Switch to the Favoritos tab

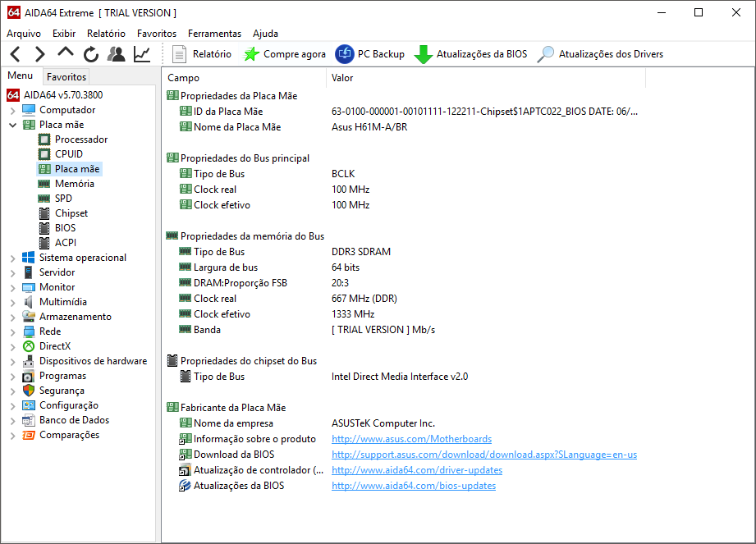pyautogui.click(x=66, y=76)
